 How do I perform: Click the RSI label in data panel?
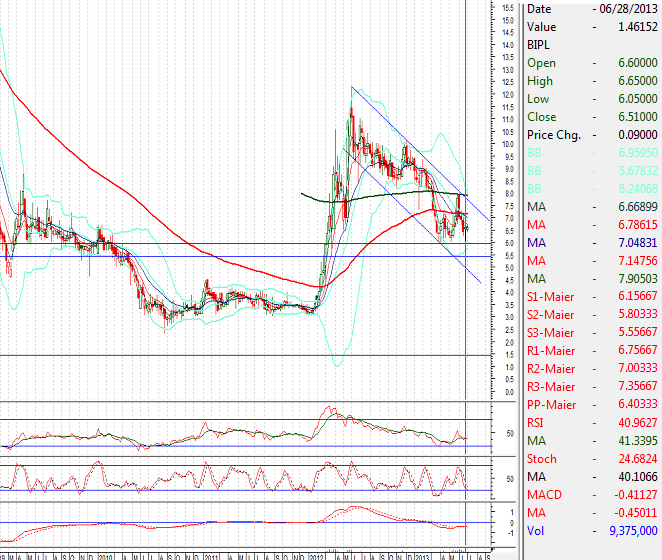[537, 423]
